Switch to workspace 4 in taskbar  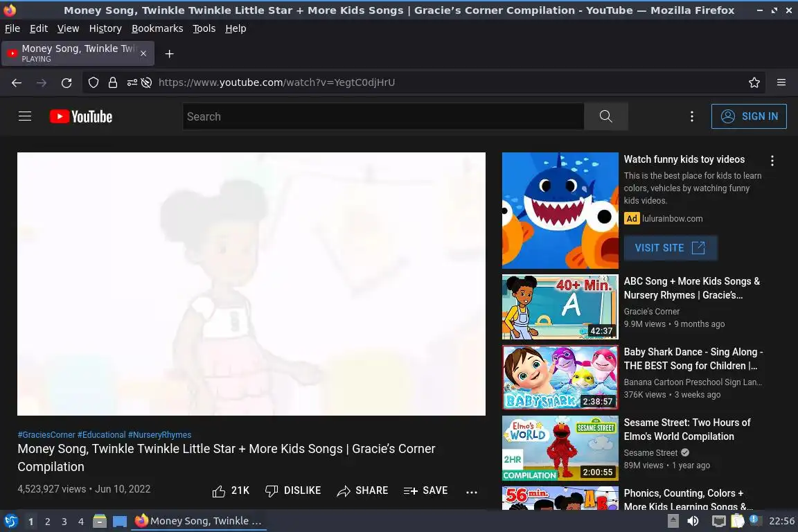coord(81,522)
